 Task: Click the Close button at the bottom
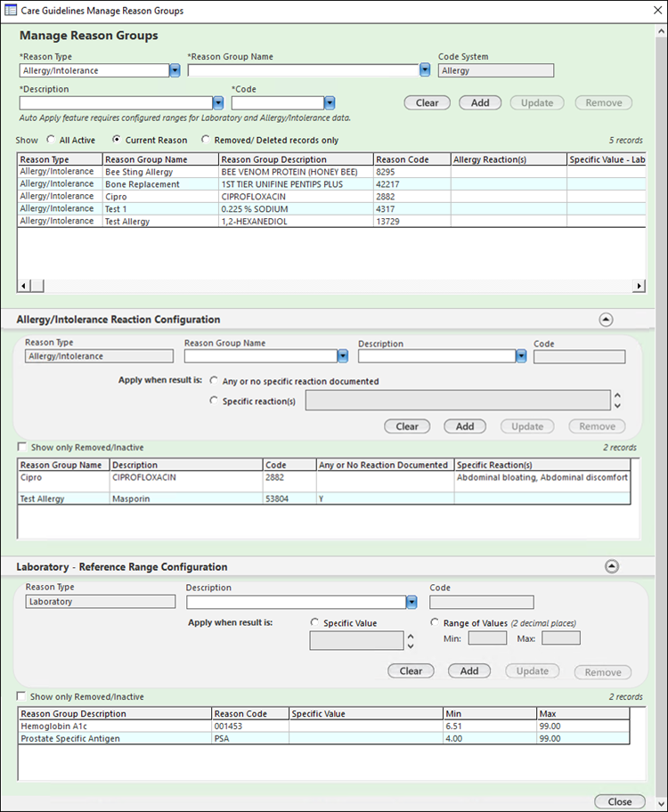(620, 801)
